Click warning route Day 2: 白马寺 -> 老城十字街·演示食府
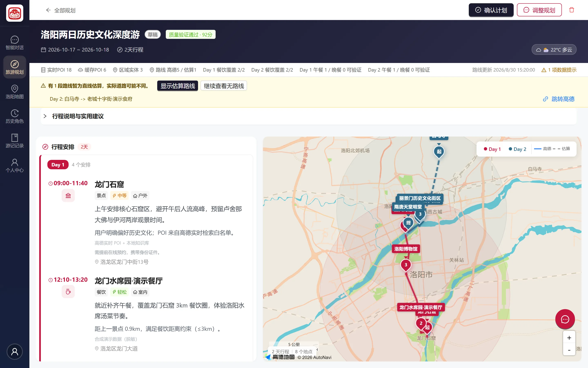This screenshot has width=588, height=368. (91, 99)
